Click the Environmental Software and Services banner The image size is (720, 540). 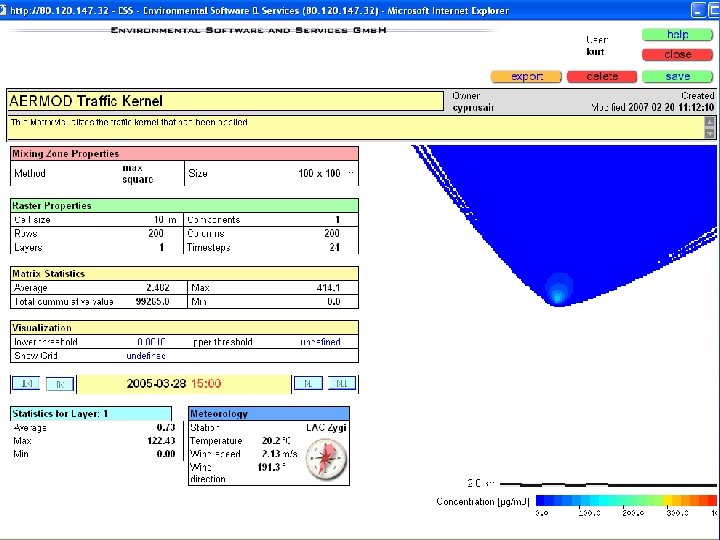coord(248,30)
